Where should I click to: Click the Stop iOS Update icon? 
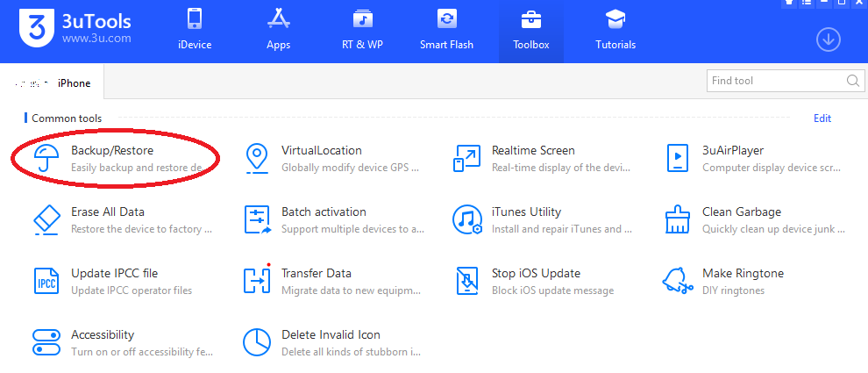(x=467, y=282)
